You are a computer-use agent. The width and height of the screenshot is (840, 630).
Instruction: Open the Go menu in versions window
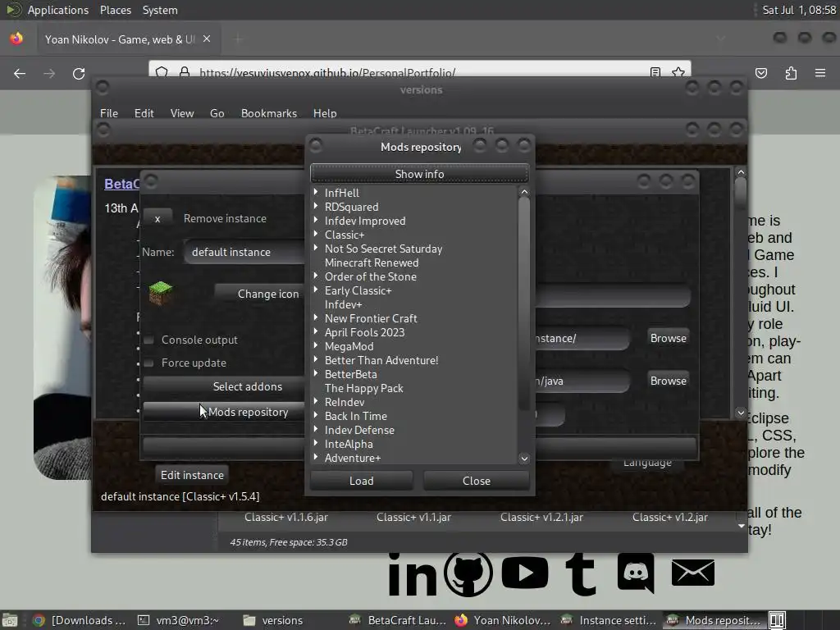[x=217, y=113]
